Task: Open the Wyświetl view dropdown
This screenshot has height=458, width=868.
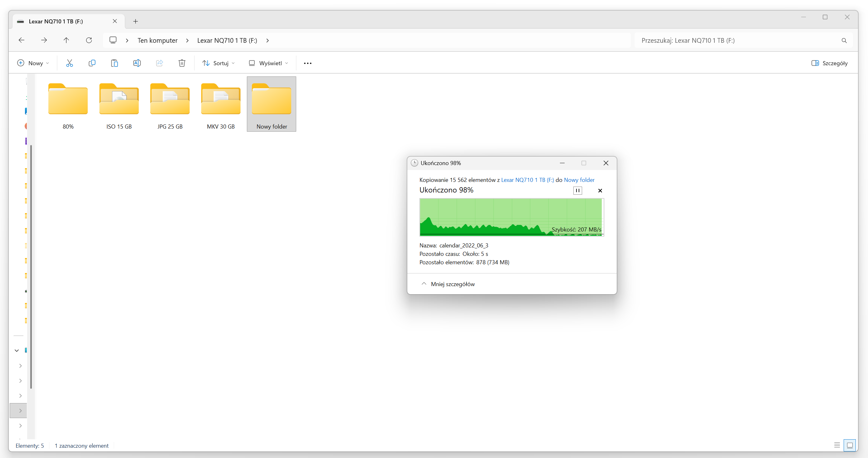Action: coord(268,63)
